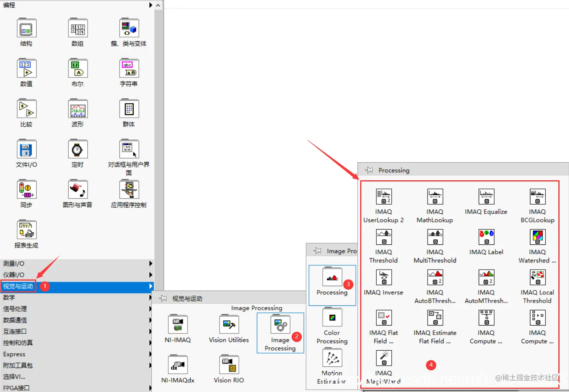This screenshot has width=569, height=392.
Task: Pick the IMAQ MultiThreshold VI
Action: click(435, 237)
